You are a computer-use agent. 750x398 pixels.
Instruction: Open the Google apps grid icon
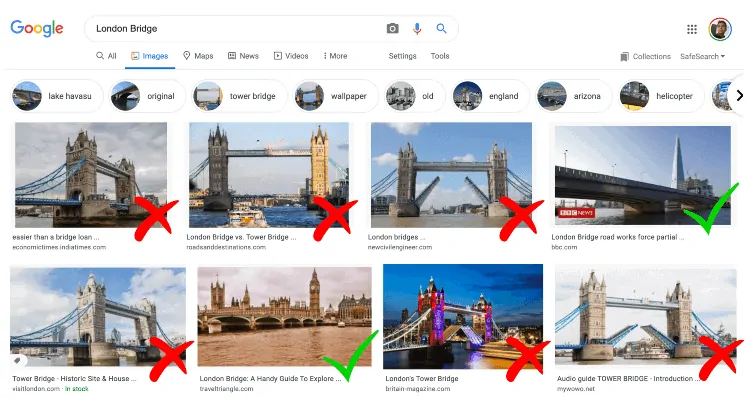[692, 30]
